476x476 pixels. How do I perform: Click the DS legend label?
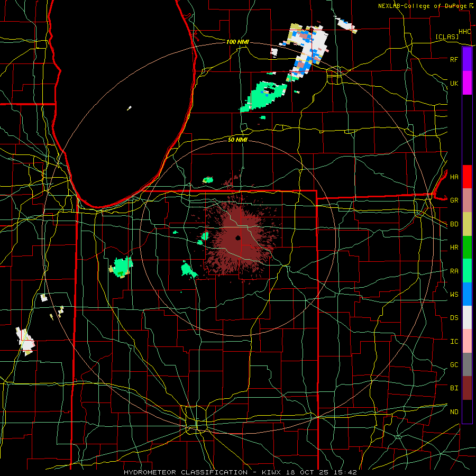pyautogui.click(x=454, y=317)
